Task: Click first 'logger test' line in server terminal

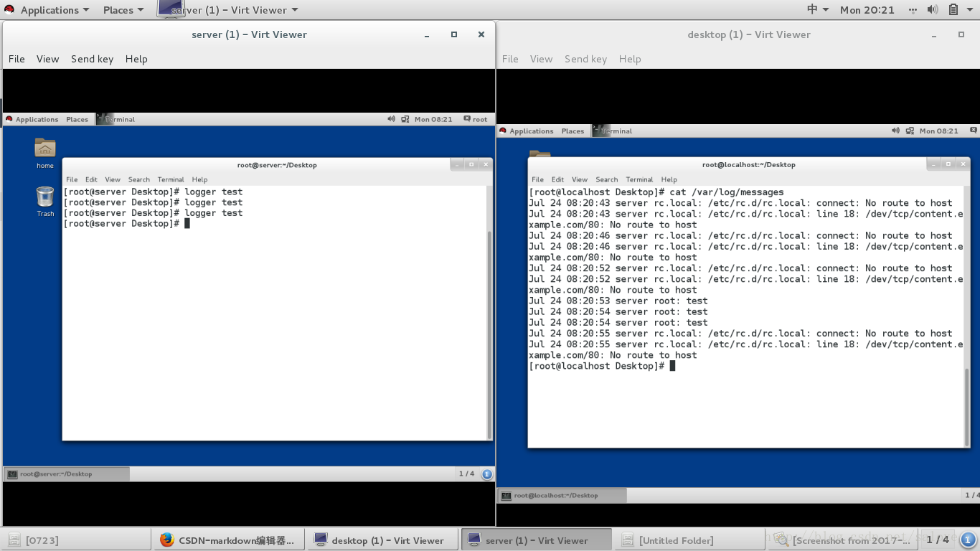Action: 213,192
